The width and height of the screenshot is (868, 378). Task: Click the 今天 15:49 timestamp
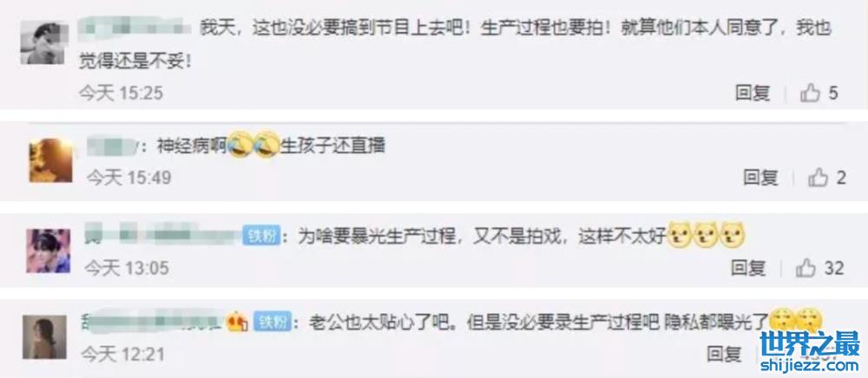pos(128,178)
